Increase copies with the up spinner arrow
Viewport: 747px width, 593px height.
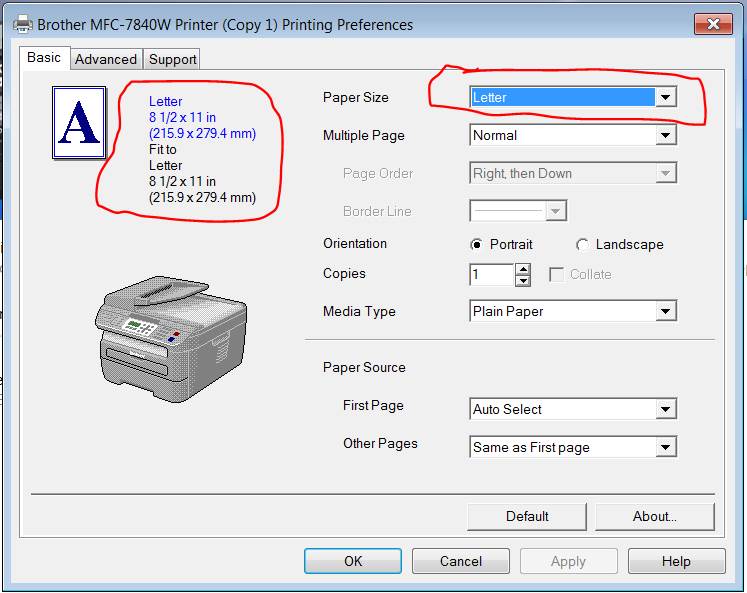tap(522, 268)
